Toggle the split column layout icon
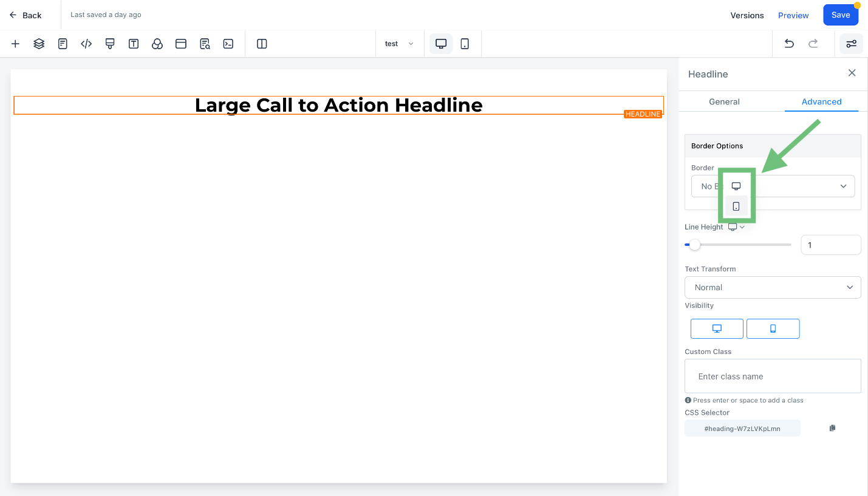868x496 pixels. click(262, 44)
